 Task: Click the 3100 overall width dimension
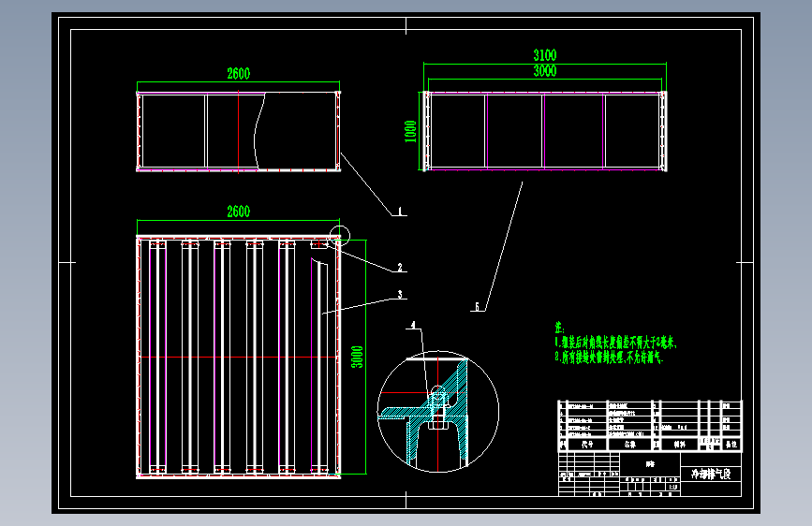pos(545,55)
